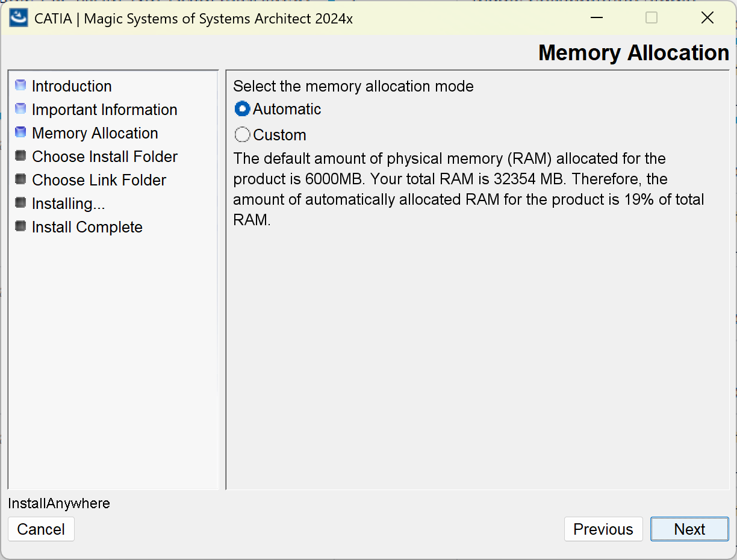This screenshot has width=737, height=560.
Task: Click the Installing step bullet icon
Action: [21, 203]
